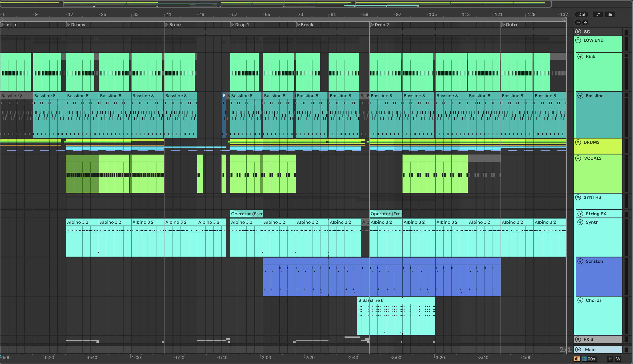Image resolution: width=633 pixels, height=364 pixels.
Task: Click the SC track play icon
Action: click(578, 32)
